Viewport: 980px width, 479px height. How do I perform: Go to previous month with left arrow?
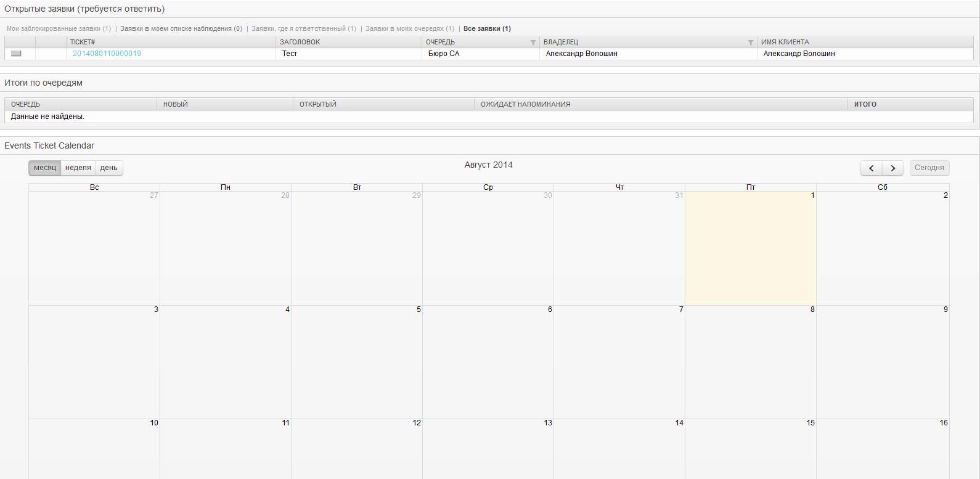pyautogui.click(x=872, y=168)
